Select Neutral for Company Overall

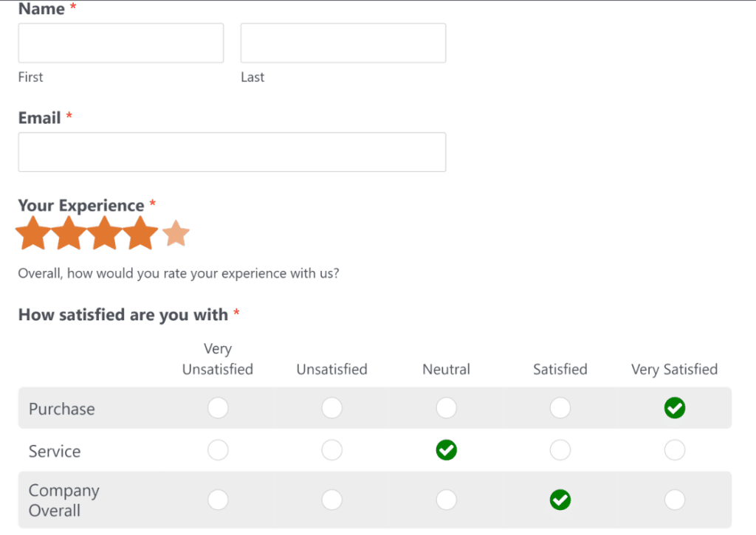point(446,500)
